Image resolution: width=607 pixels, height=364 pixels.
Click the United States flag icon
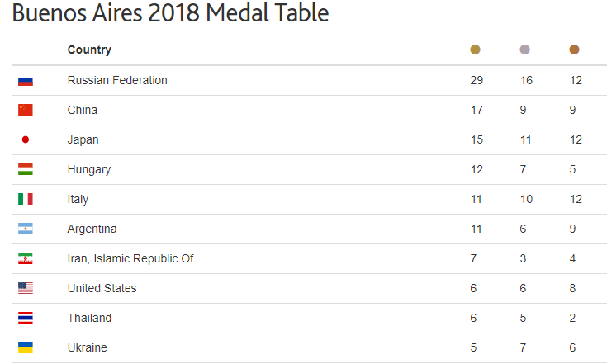(26, 289)
